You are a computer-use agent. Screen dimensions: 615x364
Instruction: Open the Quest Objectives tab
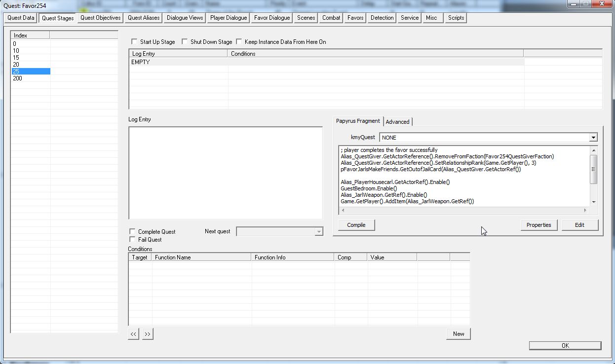tap(100, 18)
